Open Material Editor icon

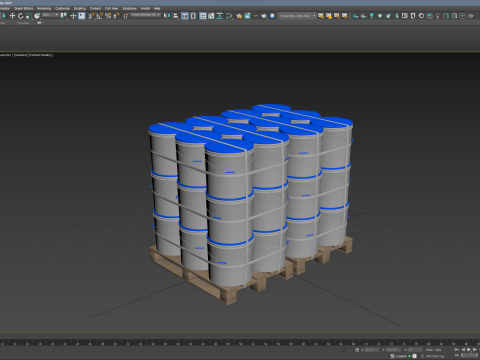tap(229, 16)
